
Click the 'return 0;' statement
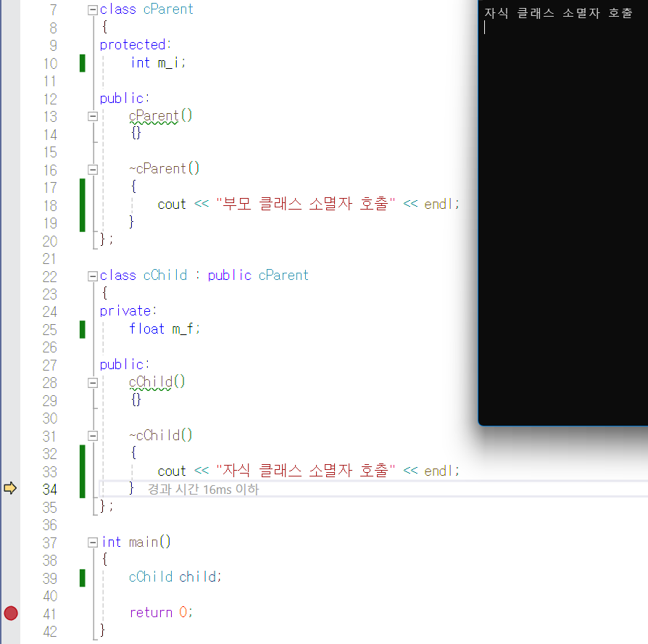pyautogui.click(x=161, y=612)
